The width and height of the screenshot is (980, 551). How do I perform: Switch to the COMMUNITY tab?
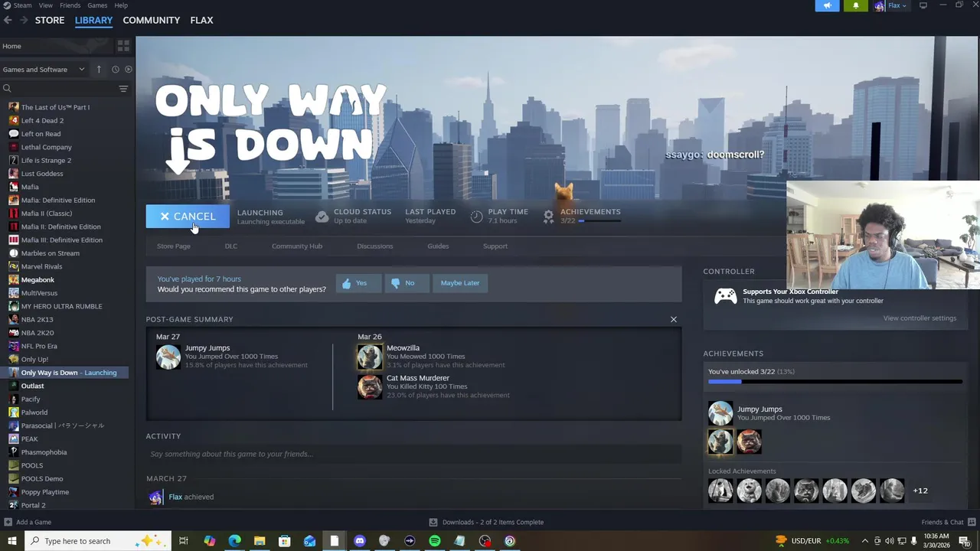click(x=152, y=20)
